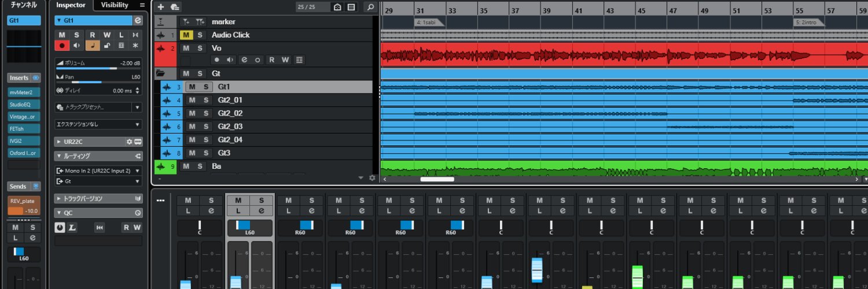The image size is (868, 289).
Task: Collapse the Gt folder track
Action: [161, 73]
